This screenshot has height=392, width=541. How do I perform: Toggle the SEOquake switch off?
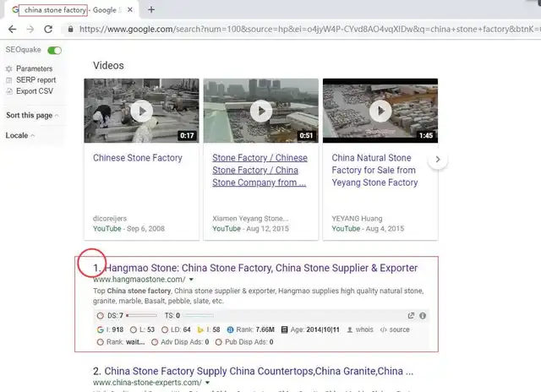(x=54, y=51)
